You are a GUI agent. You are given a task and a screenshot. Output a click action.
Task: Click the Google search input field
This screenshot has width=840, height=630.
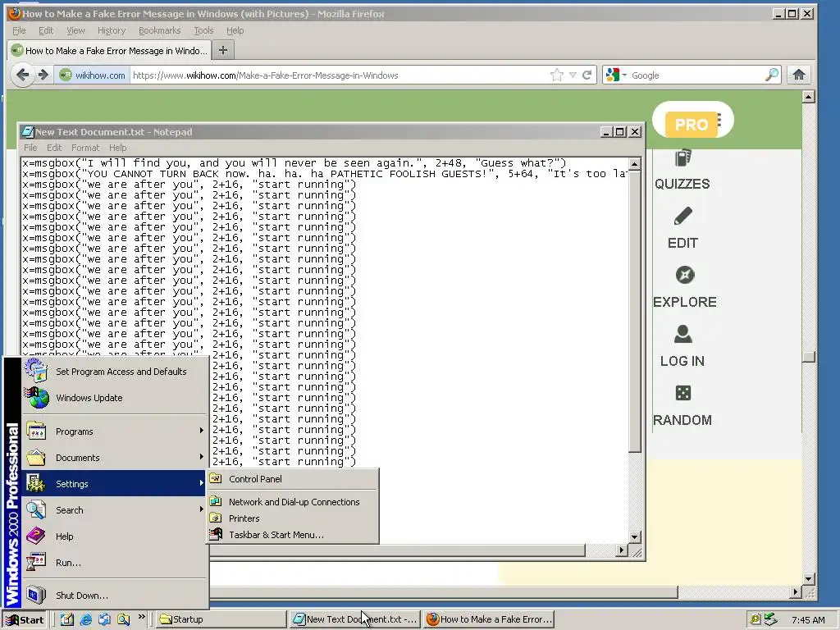[696, 75]
